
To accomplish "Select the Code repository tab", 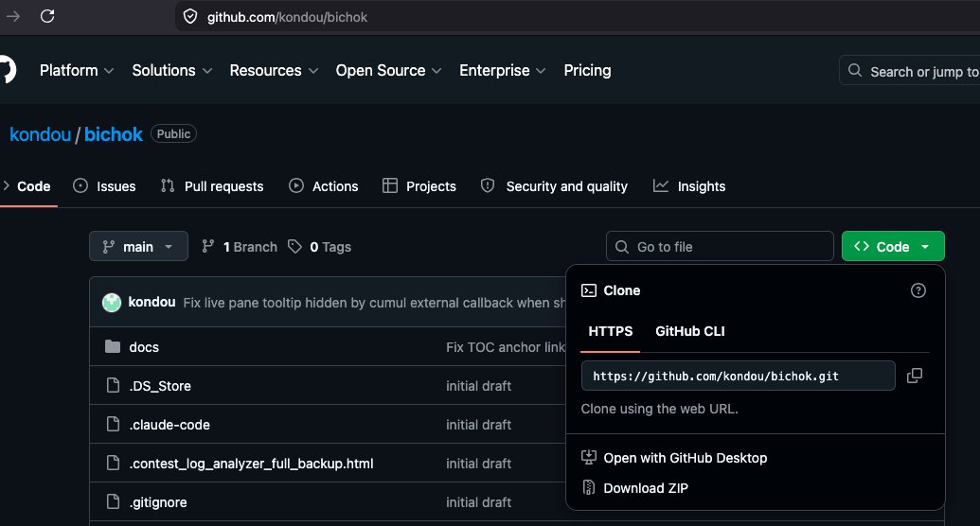I will pos(27,186).
